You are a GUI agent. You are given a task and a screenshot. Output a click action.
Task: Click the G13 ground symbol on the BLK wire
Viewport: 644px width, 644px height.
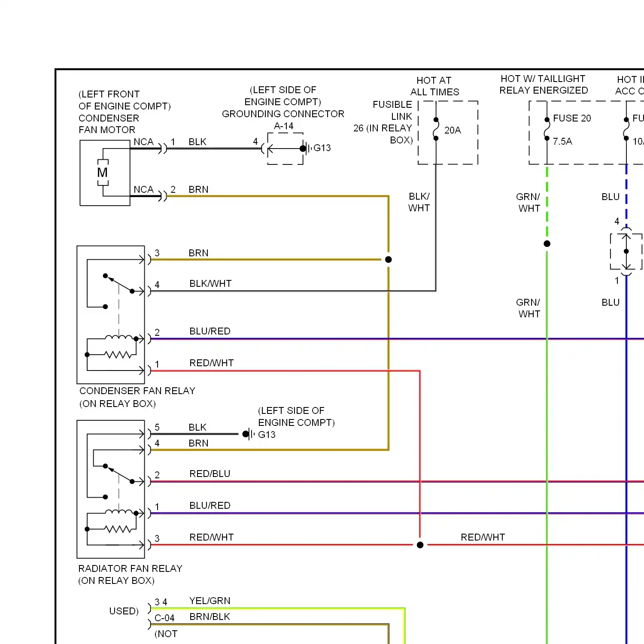[x=249, y=434]
